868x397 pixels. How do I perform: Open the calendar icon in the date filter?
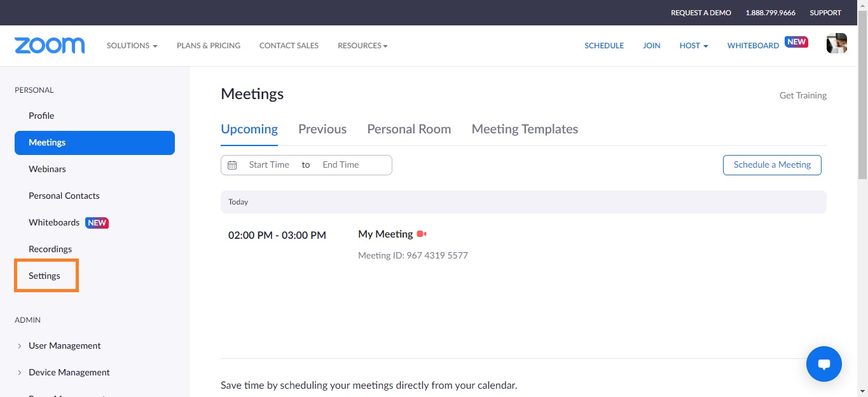pyautogui.click(x=232, y=165)
